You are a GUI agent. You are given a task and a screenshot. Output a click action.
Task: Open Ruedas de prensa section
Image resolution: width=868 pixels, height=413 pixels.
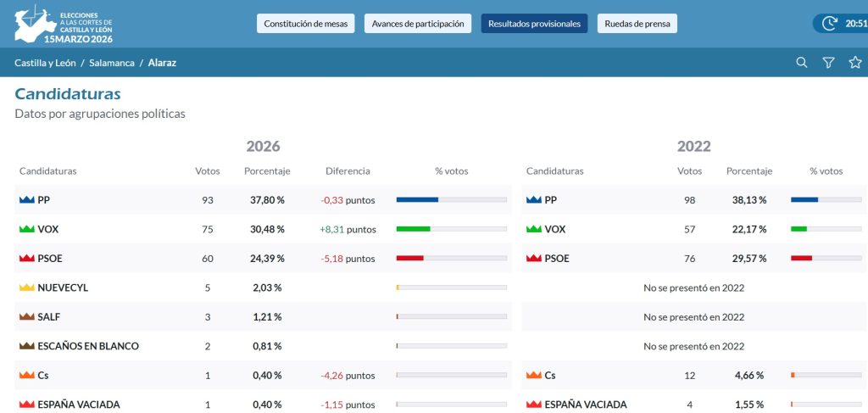tap(637, 24)
